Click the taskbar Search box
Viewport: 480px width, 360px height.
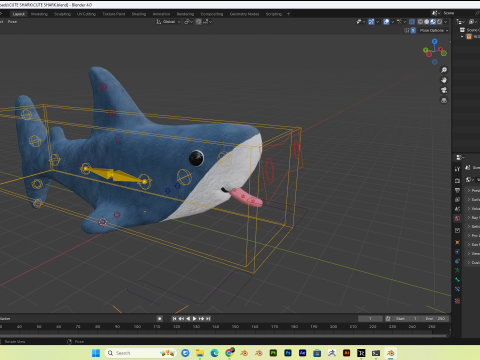coord(141,353)
